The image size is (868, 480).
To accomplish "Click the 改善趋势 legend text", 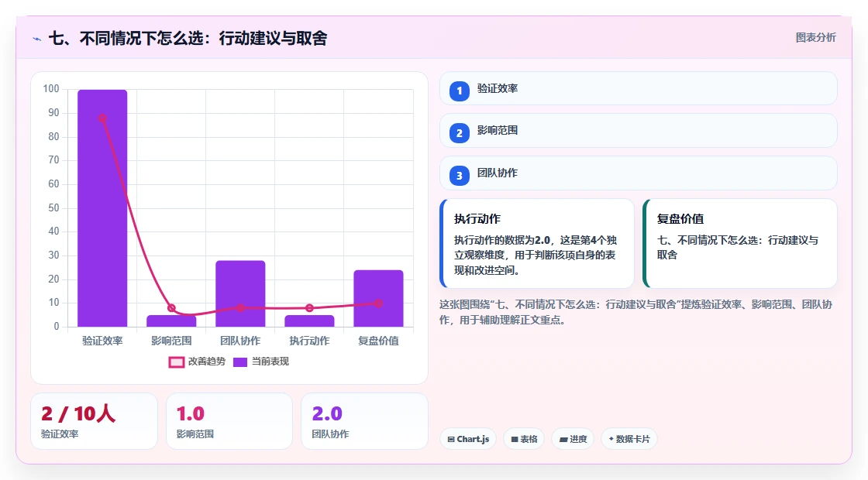I will (x=206, y=362).
